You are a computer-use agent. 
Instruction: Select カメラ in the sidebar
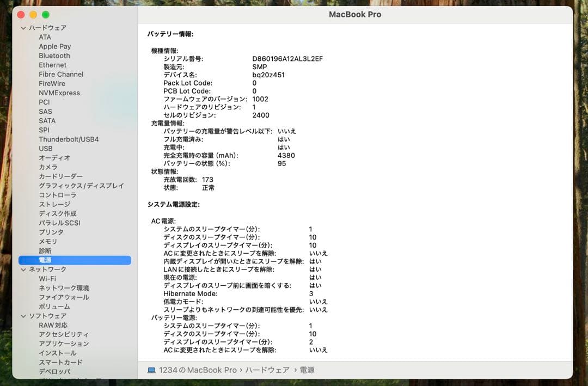pyautogui.click(x=48, y=167)
